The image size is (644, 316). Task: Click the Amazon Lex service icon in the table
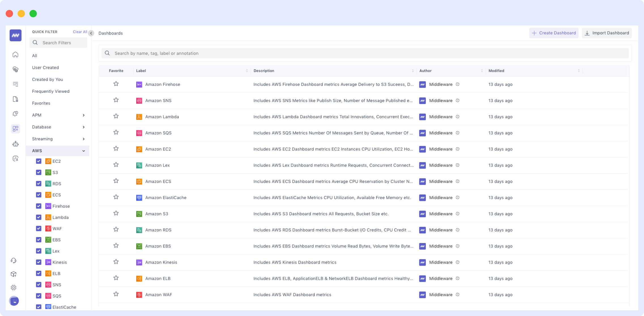click(139, 165)
